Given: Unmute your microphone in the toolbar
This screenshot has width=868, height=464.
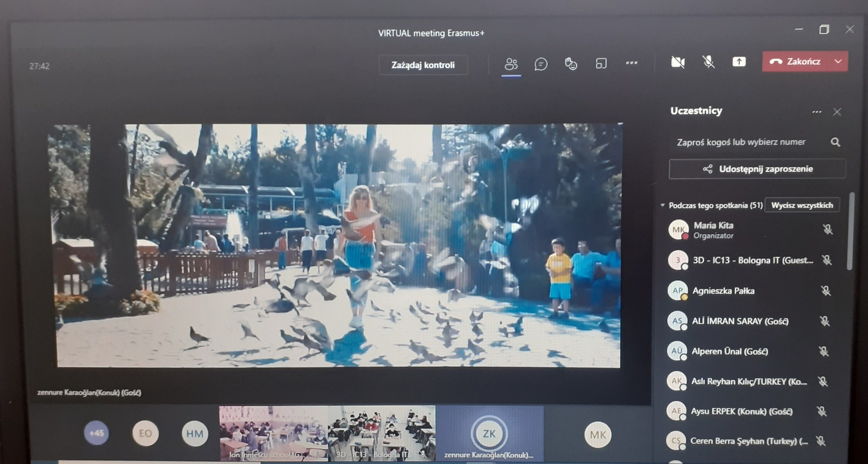Looking at the screenshot, I should (x=708, y=62).
